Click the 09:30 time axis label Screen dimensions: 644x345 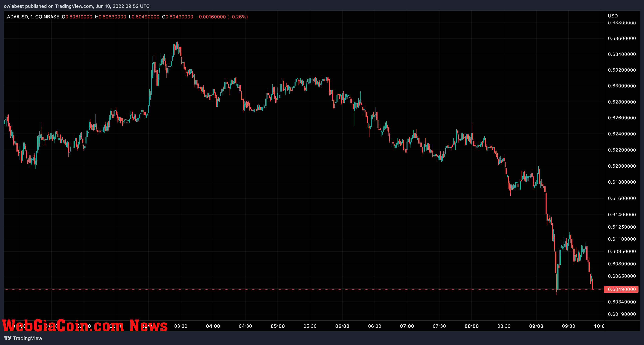point(569,326)
